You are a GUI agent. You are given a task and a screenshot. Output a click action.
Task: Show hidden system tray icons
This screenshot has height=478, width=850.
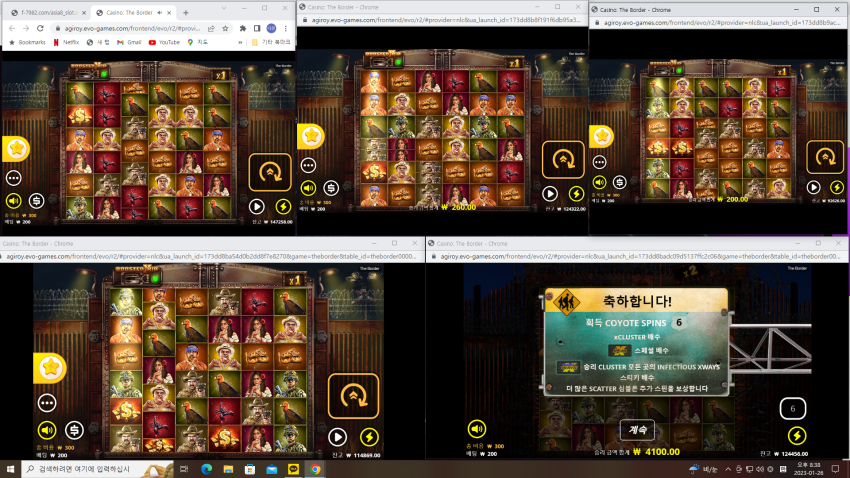[x=728, y=469]
